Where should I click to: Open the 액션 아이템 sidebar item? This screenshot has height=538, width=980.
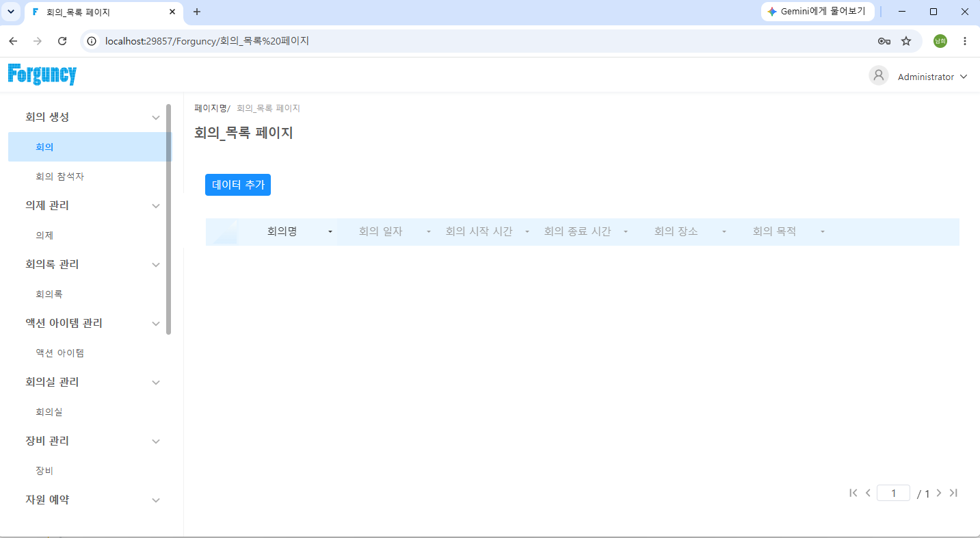click(x=60, y=353)
